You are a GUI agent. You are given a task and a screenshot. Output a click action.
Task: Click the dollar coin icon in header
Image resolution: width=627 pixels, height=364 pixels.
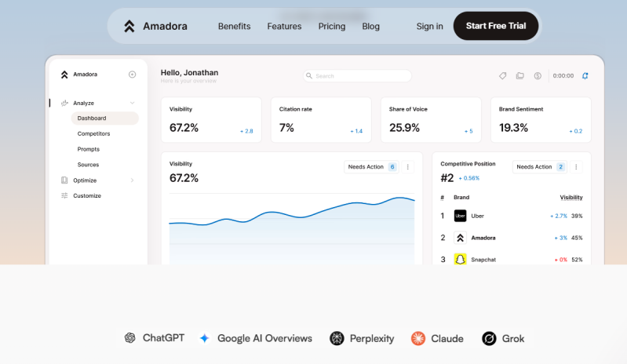tap(538, 76)
